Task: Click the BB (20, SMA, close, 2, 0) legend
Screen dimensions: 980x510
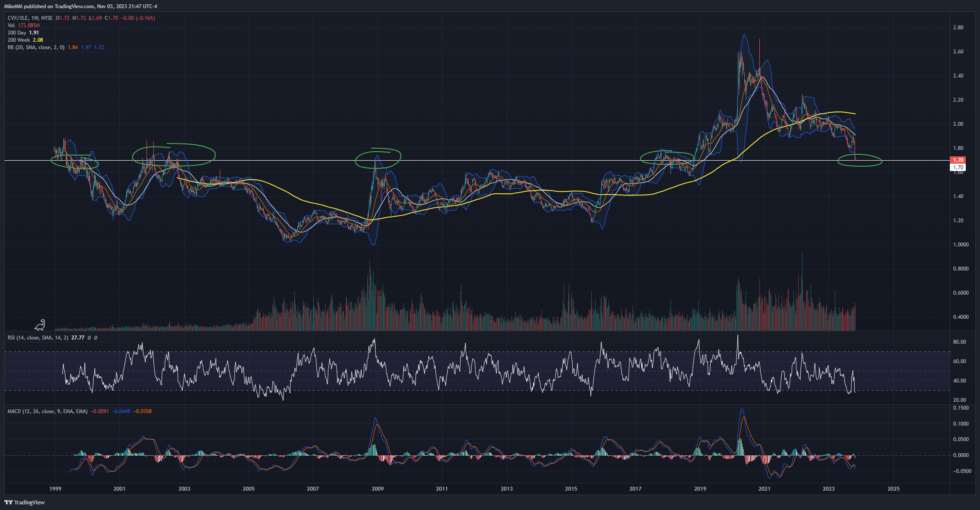Action: [x=36, y=47]
